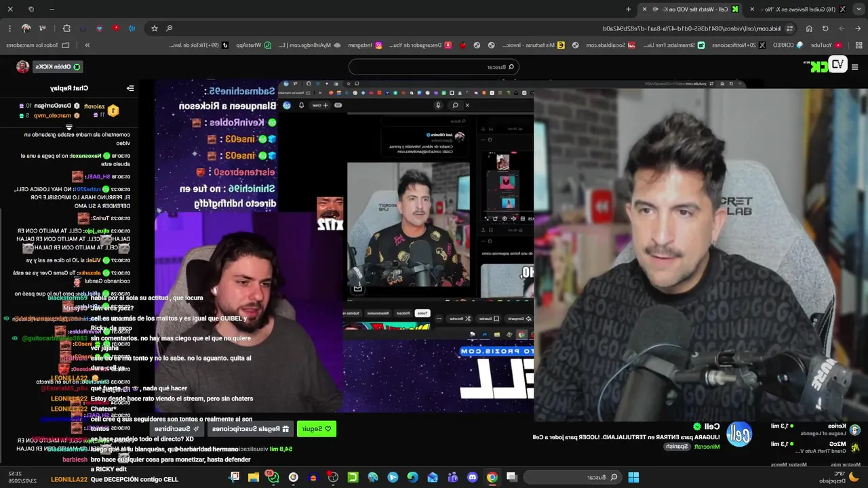Open M2CG channel in the sidebar
The image size is (868, 488).
click(816, 447)
